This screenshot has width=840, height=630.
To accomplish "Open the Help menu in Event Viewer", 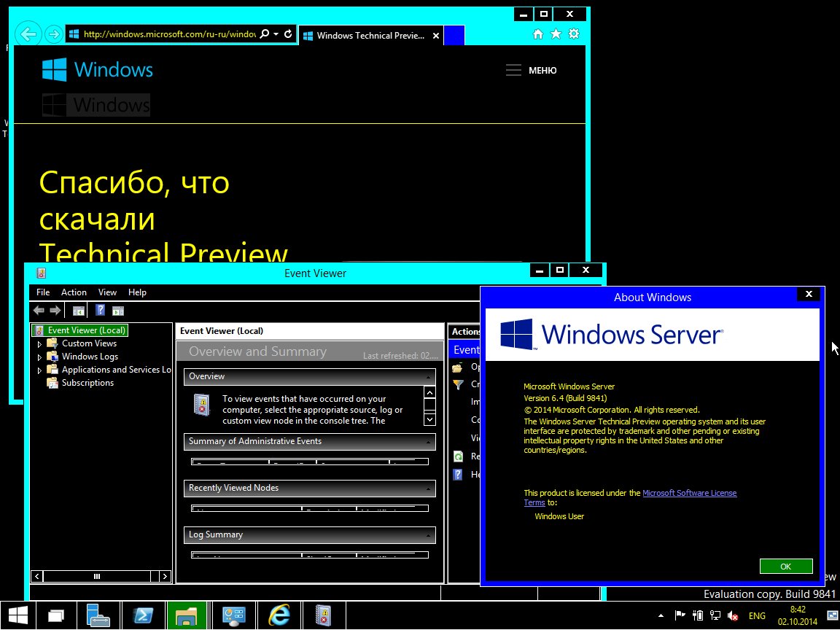I will (x=137, y=292).
